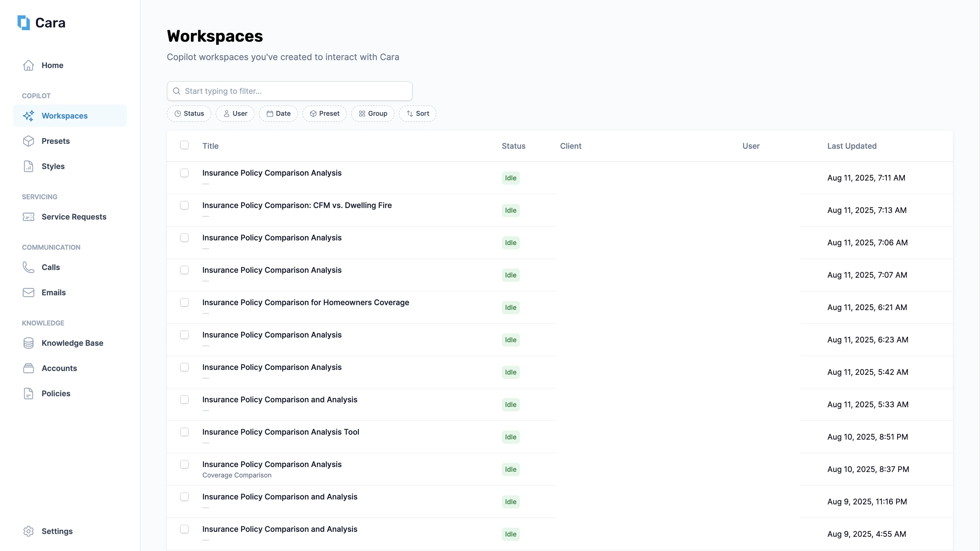980x551 pixels.
Task: Open Insurance Policy Comparison Analysis Tool workspace
Action: point(281,432)
